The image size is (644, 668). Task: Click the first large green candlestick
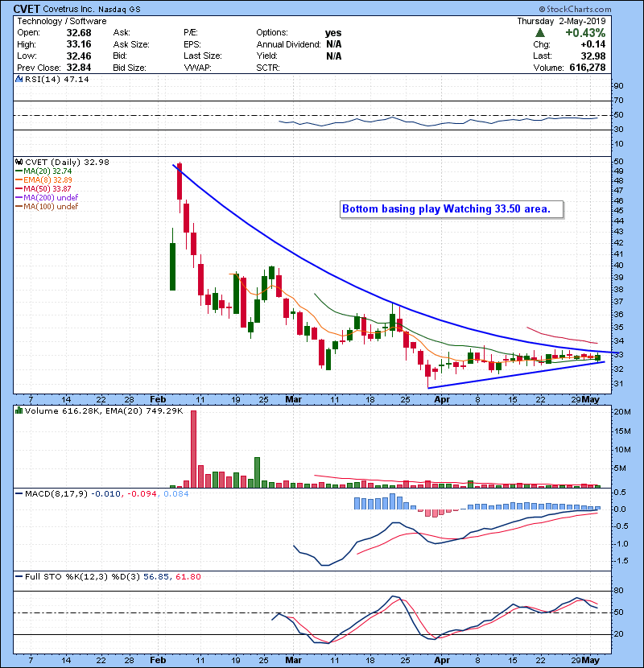pos(172,266)
